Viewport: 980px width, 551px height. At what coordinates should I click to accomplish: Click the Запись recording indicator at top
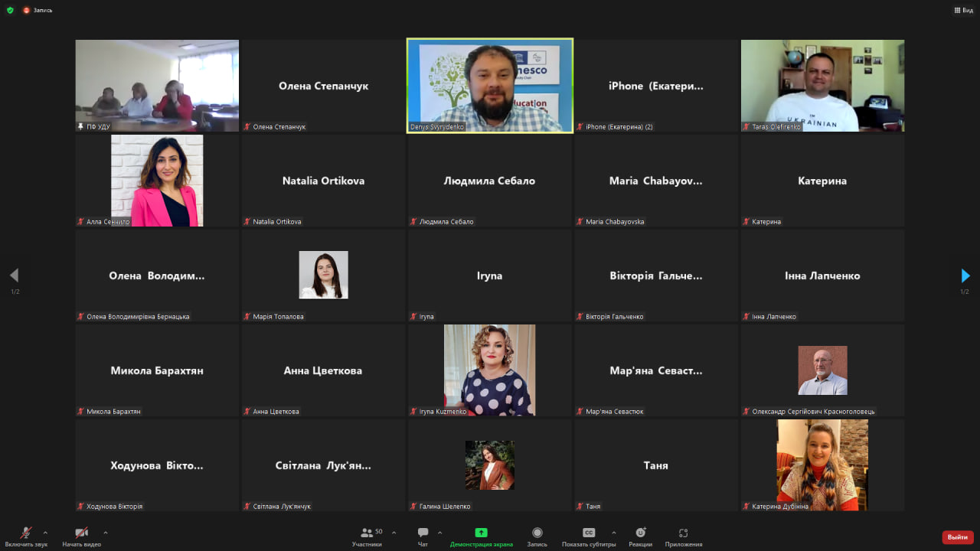tap(38, 10)
